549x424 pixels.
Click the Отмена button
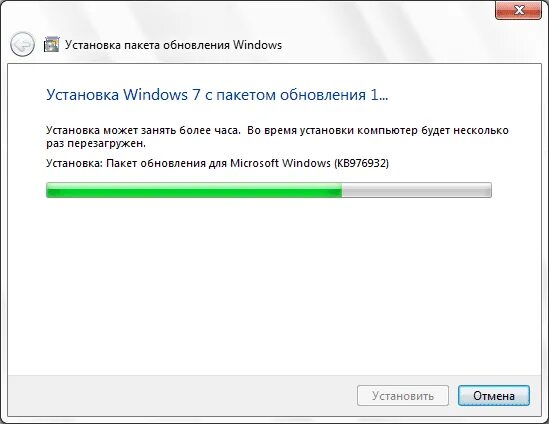tap(494, 396)
